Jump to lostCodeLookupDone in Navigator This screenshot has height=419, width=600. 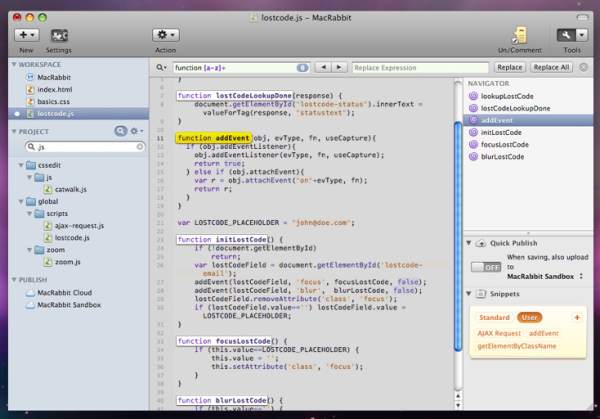click(x=515, y=108)
